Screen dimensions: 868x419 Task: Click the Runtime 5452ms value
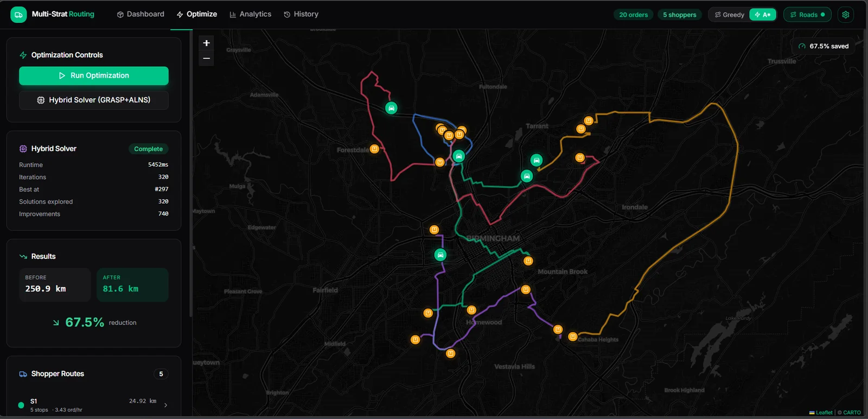click(158, 164)
